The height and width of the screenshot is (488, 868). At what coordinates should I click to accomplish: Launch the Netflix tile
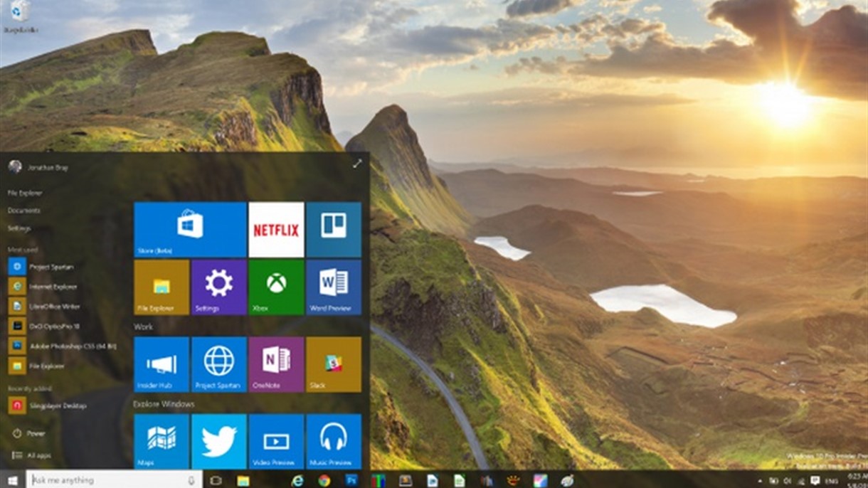point(276,230)
